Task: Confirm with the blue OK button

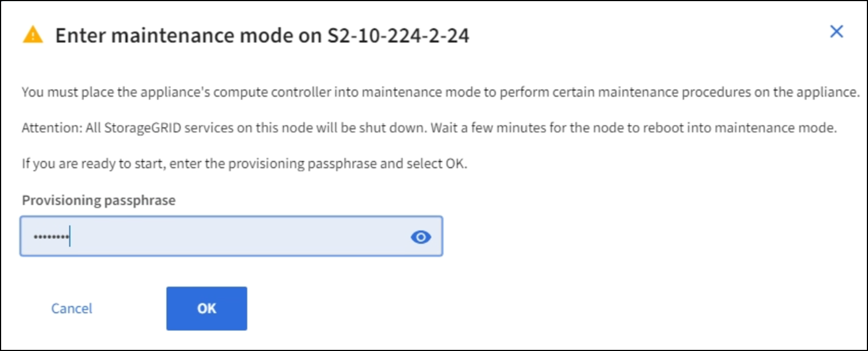Action: pyautogui.click(x=206, y=308)
